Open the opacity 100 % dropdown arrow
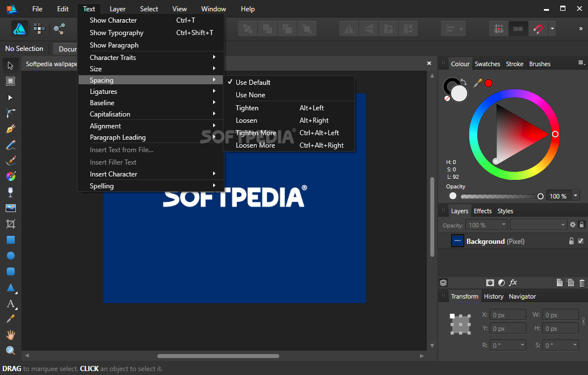 click(575, 196)
